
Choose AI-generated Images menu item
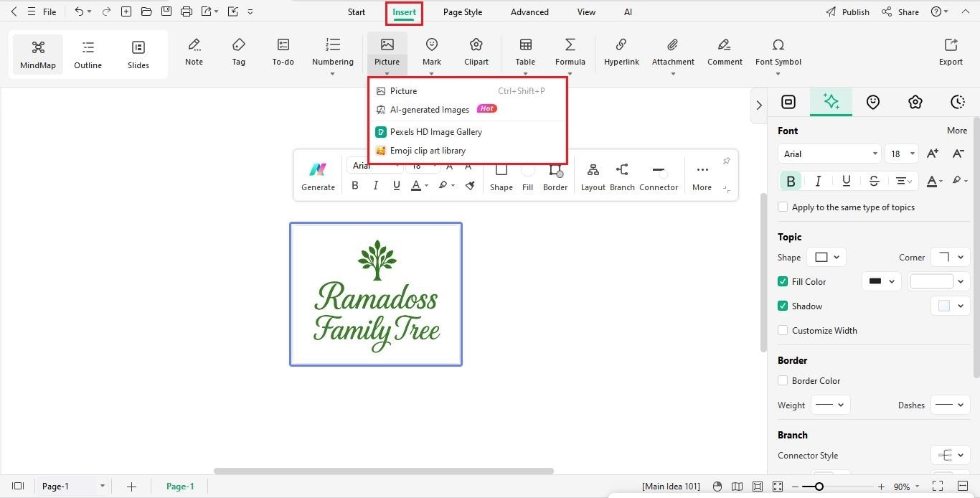468,110
